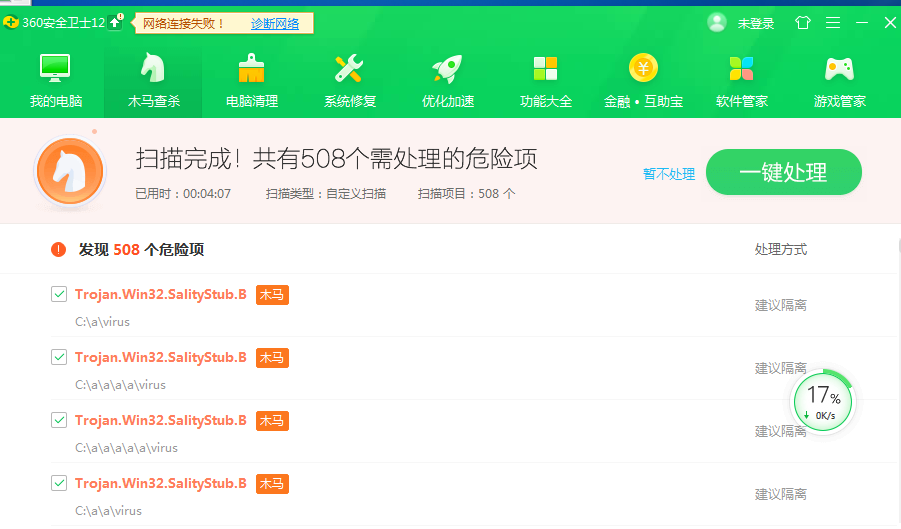This screenshot has width=901, height=529.
Task: Click 已用时：00:04:07 text
Action: point(183,194)
